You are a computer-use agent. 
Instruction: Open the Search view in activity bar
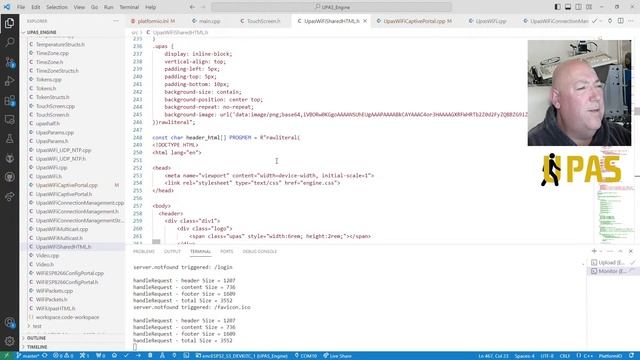click(9, 42)
